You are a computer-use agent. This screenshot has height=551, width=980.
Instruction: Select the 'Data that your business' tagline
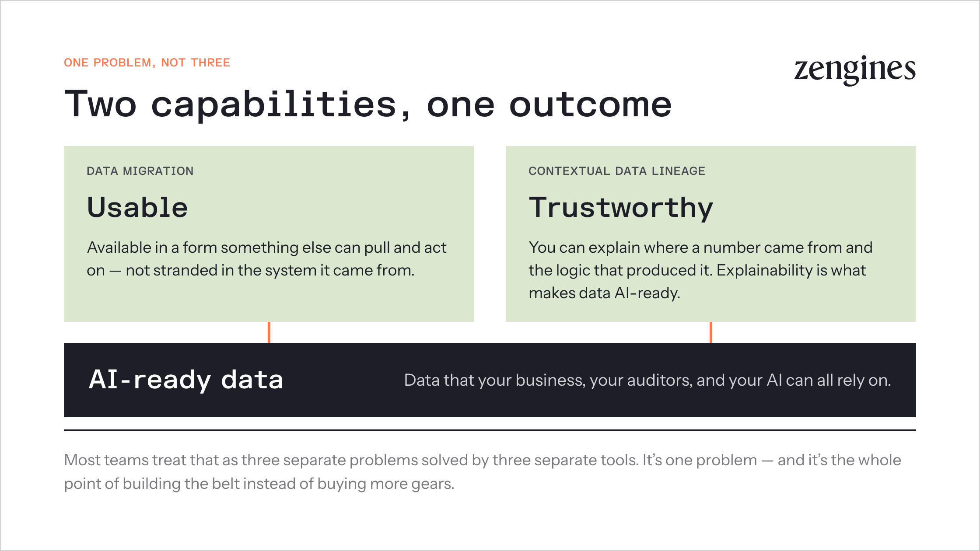point(647,380)
